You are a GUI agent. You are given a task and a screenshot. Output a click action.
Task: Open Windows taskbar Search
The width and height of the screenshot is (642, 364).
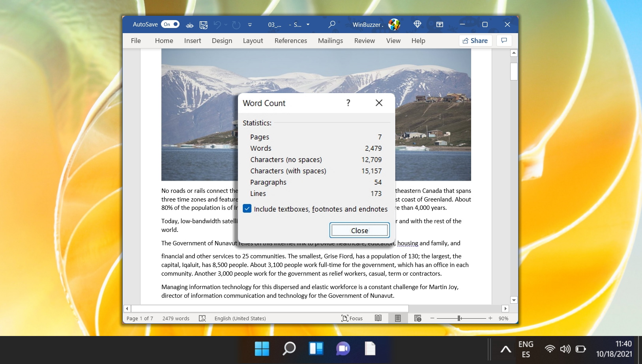(289, 349)
